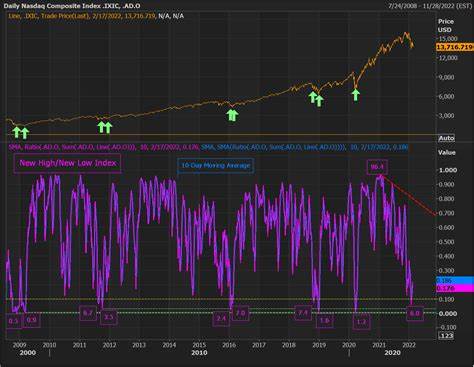Viewport: 474px width, 367px height.
Task: Click the 2.4 low annotation label
Action: 221,318
